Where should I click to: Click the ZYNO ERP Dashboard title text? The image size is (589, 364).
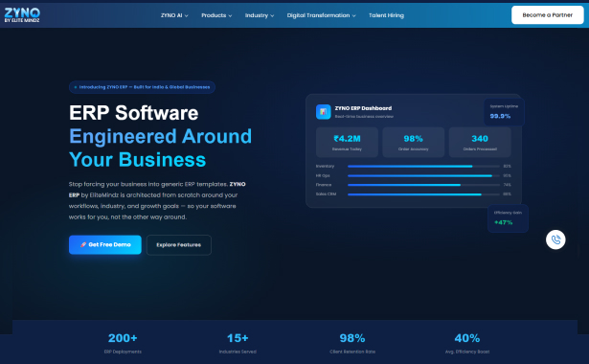pyautogui.click(x=363, y=108)
